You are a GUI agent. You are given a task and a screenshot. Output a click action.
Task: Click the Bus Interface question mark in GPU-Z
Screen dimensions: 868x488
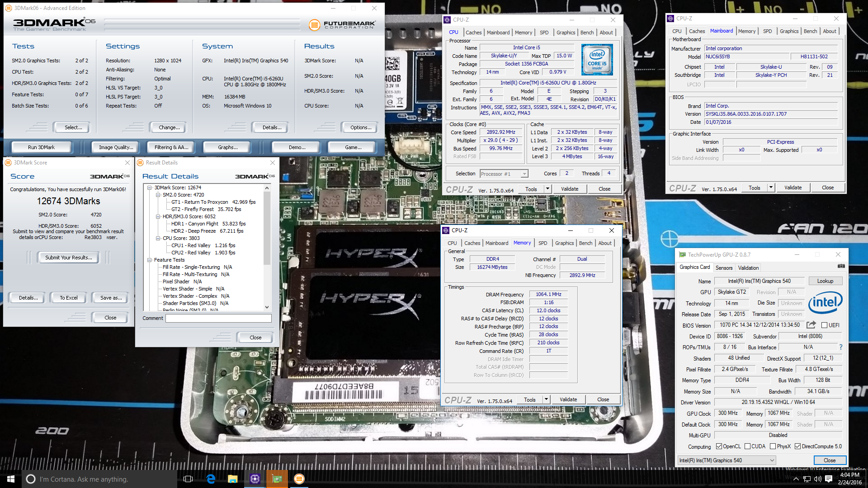coord(840,347)
